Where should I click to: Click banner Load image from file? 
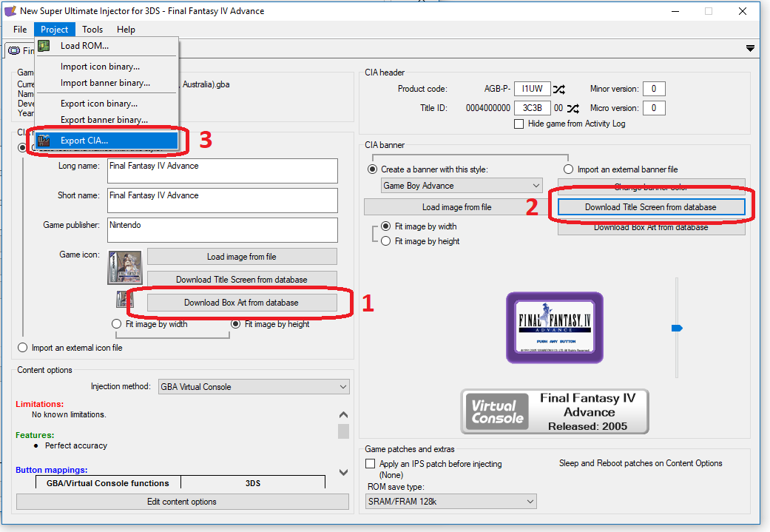coord(456,207)
